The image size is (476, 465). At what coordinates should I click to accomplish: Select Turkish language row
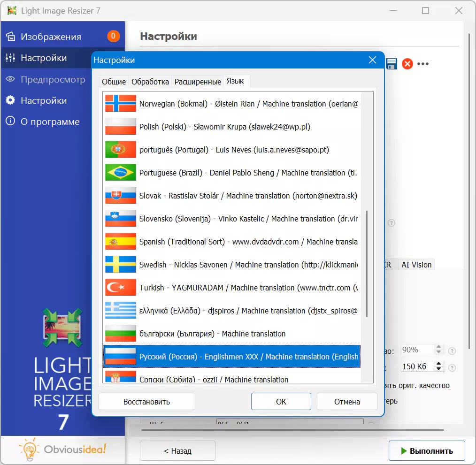pos(232,288)
